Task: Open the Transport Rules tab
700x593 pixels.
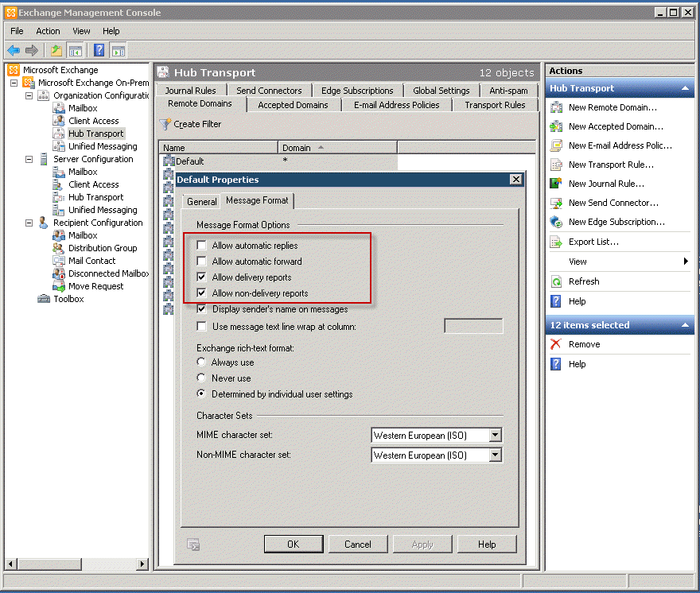Action: pos(495,105)
